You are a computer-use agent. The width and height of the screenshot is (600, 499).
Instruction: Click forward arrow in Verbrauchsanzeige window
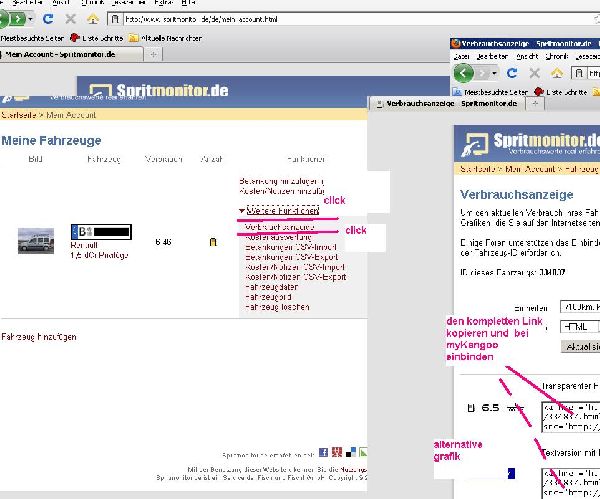click(482, 73)
